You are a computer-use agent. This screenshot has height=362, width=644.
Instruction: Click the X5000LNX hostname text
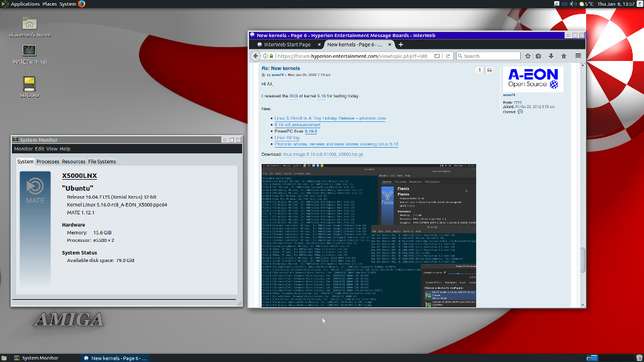(79, 176)
